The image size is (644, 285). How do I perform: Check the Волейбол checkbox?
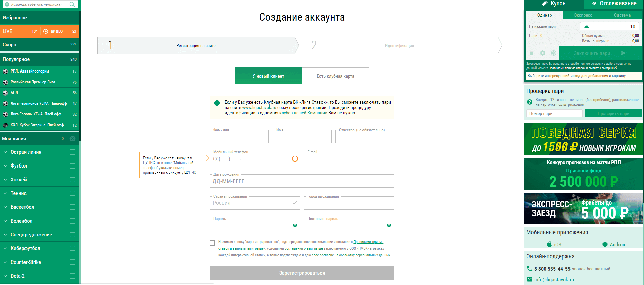click(x=72, y=221)
